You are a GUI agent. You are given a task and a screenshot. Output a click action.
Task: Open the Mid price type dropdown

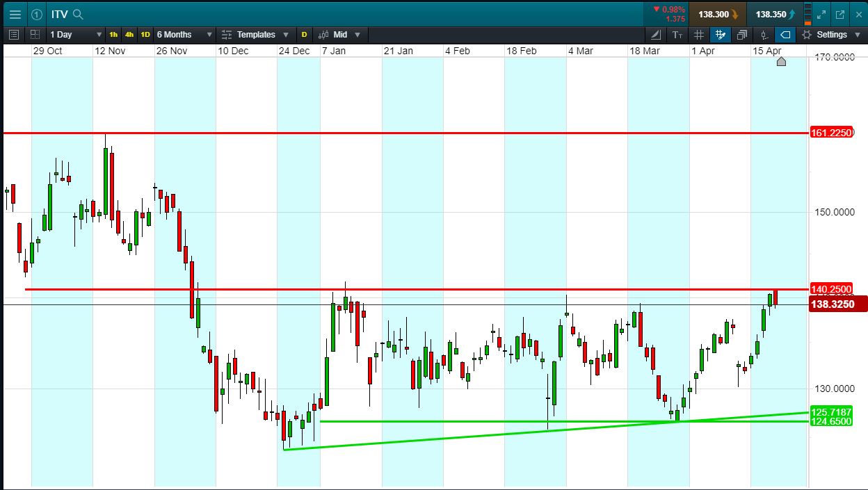click(x=340, y=34)
